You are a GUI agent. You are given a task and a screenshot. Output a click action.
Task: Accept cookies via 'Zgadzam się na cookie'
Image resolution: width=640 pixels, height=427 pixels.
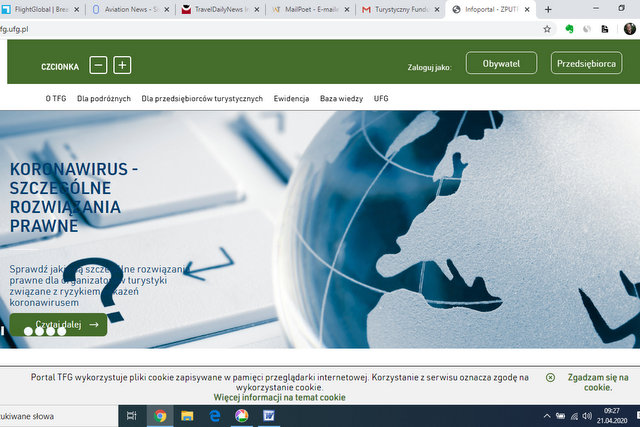click(597, 382)
